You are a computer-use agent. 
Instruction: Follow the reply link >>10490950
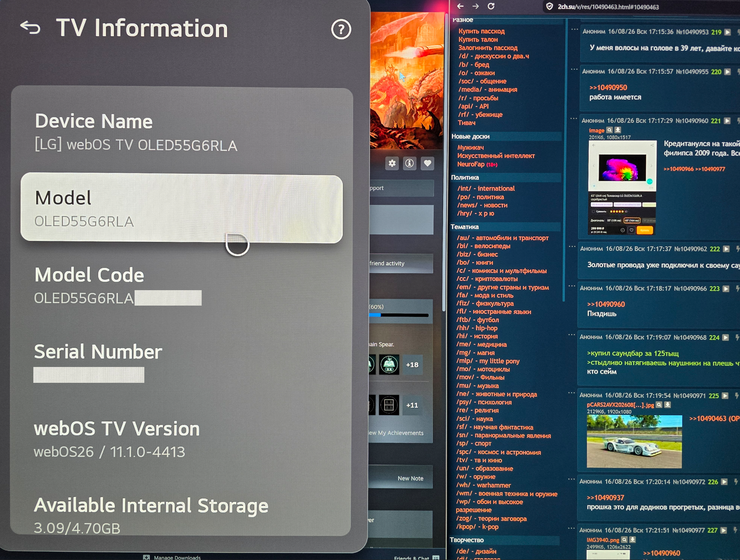pyautogui.click(x=608, y=87)
